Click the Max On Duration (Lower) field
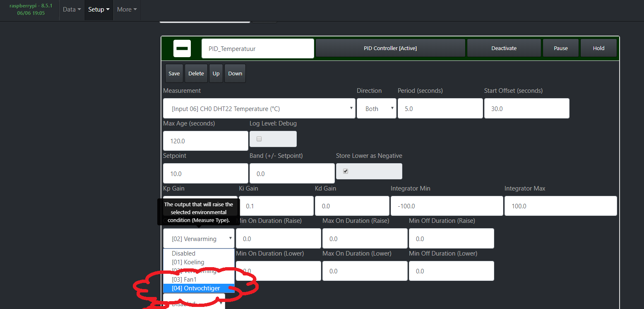This screenshot has width=644, height=309. pyautogui.click(x=365, y=271)
